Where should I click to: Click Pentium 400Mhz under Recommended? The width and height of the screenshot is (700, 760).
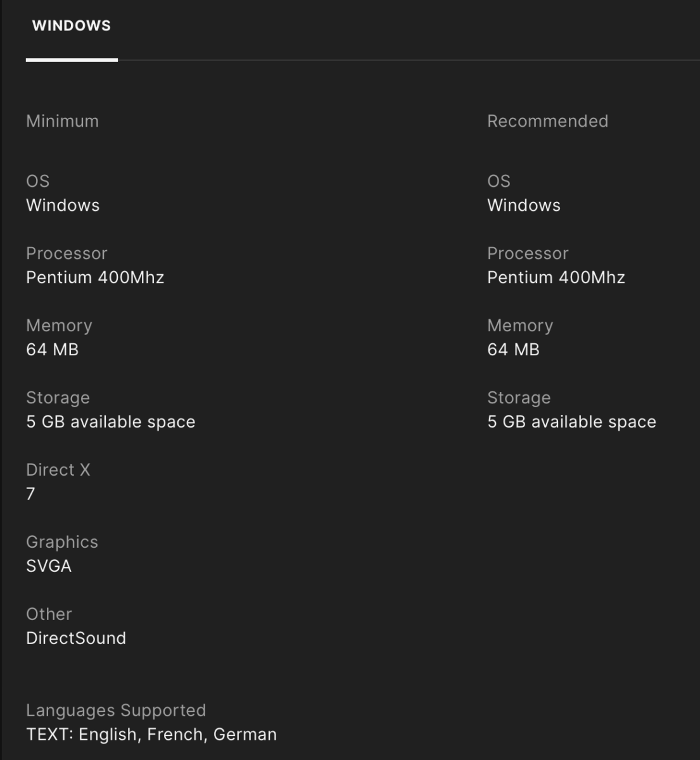[556, 277]
